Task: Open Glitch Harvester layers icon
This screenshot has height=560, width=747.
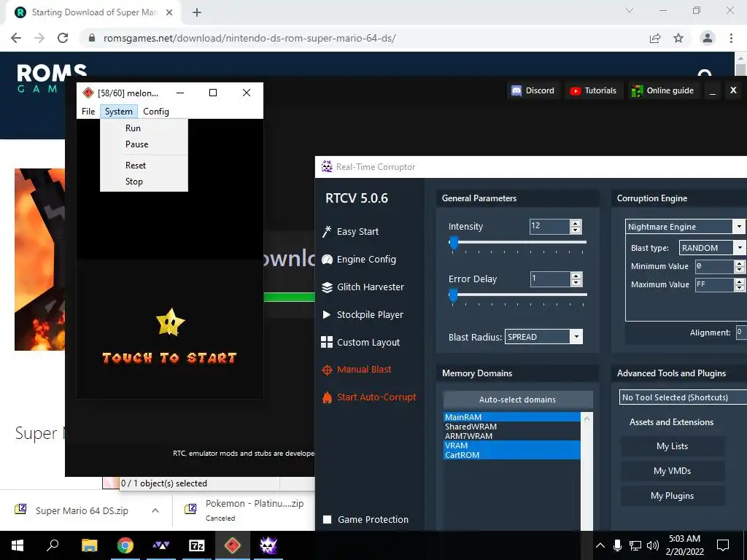Action: click(327, 287)
